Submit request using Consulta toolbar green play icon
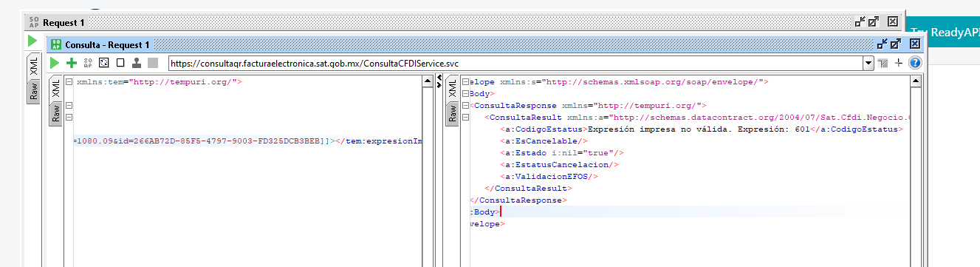The height and width of the screenshot is (267, 980). [x=55, y=64]
